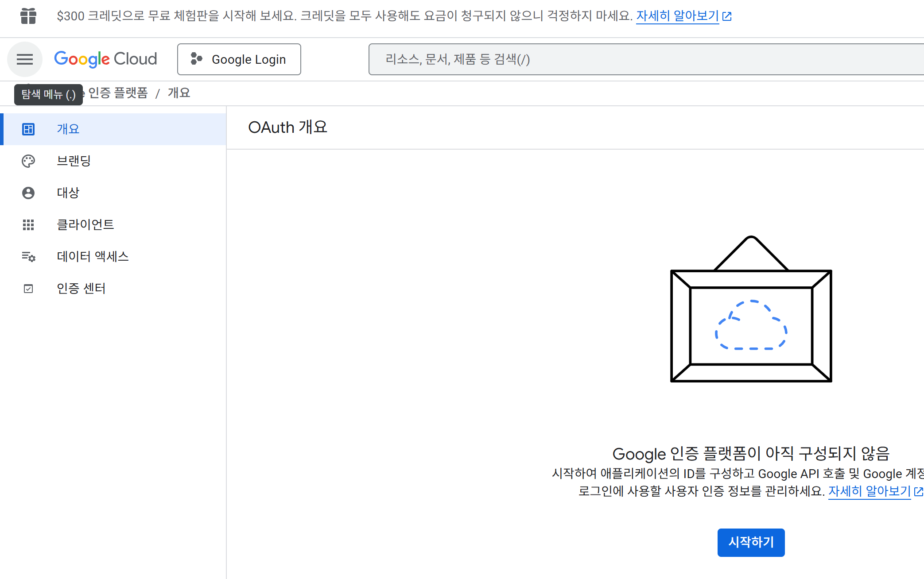Click the 대상 person icon in sidebar

click(x=28, y=193)
